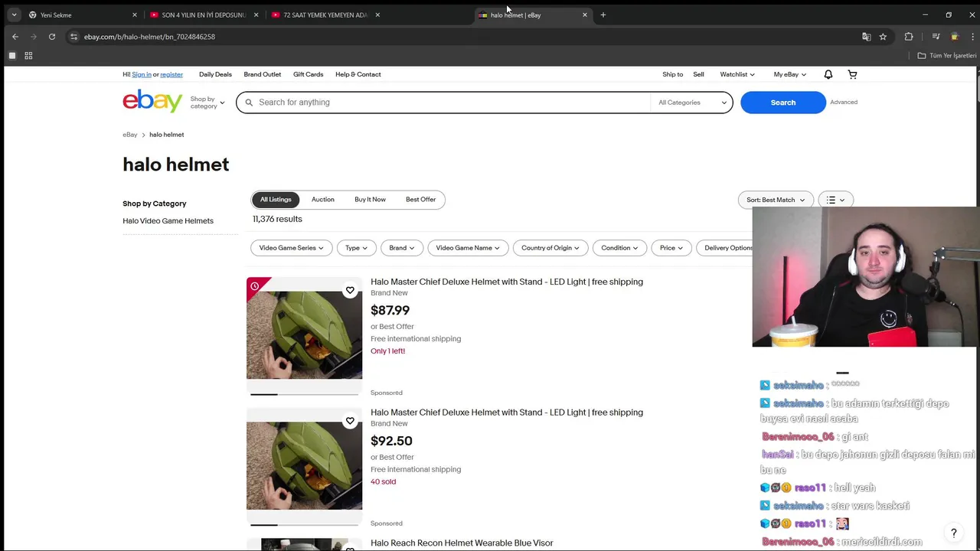980x551 pixels.
Task: Open the Daily Deals link
Action: 215,74
